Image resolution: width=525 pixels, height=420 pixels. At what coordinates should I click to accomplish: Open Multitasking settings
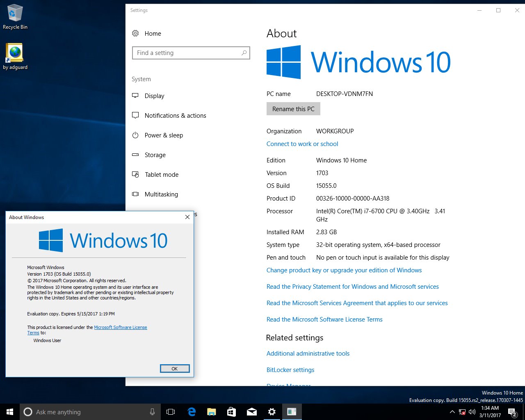point(161,194)
